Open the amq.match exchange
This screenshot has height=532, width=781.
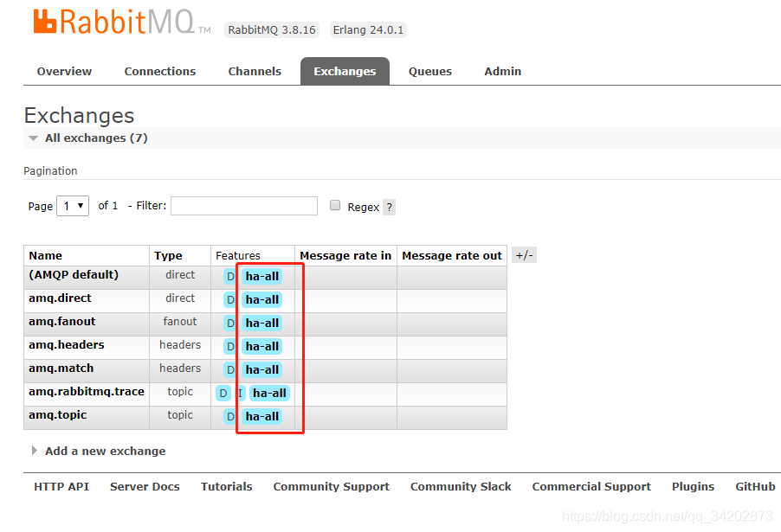click(61, 369)
